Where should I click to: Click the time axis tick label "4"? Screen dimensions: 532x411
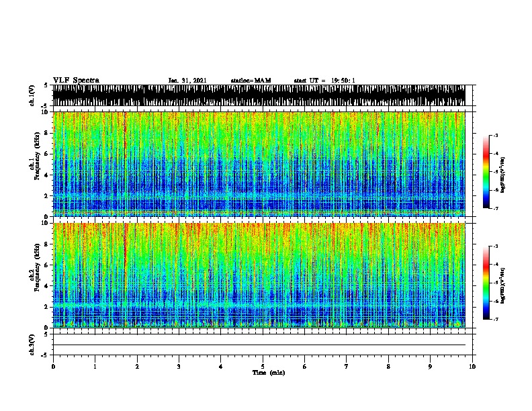(221, 367)
